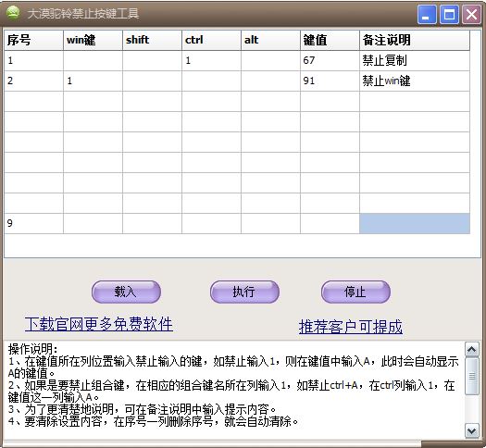Click the 载入 button
The height and width of the screenshot is (448, 486).
pos(126,292)
